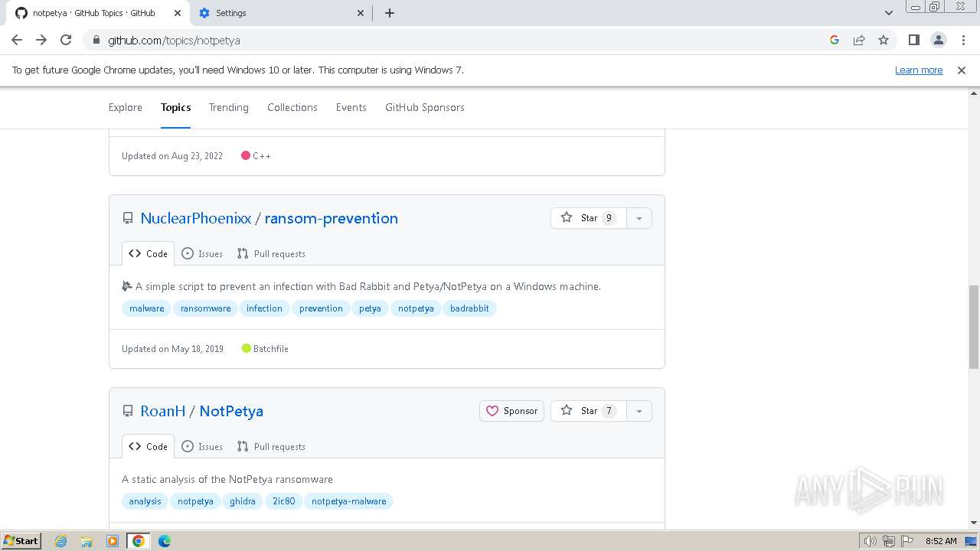Expand the star list dropdown for RoanH NotPetya
The image size is (980, 551).
(639, 411)
